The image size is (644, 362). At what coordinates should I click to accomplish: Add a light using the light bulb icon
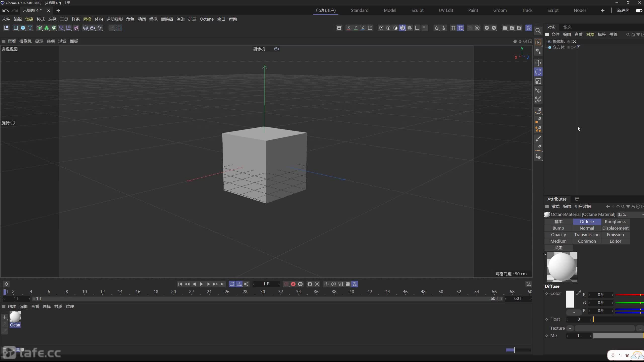(100, 28)
